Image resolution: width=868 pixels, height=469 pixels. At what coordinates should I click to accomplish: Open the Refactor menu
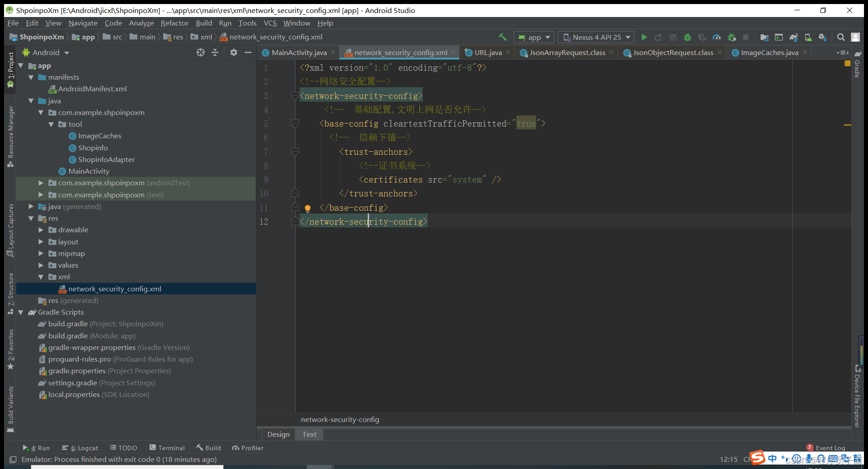[175, 23]
